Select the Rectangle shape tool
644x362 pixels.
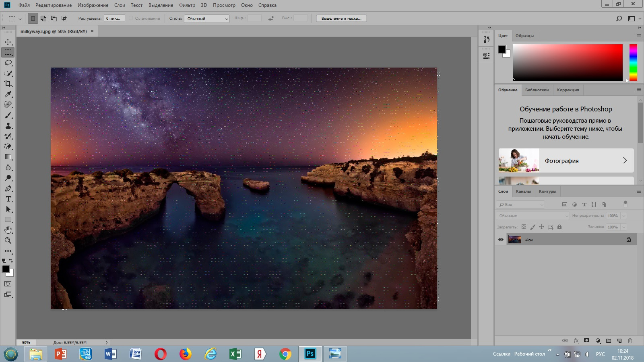tap(8, 220)
